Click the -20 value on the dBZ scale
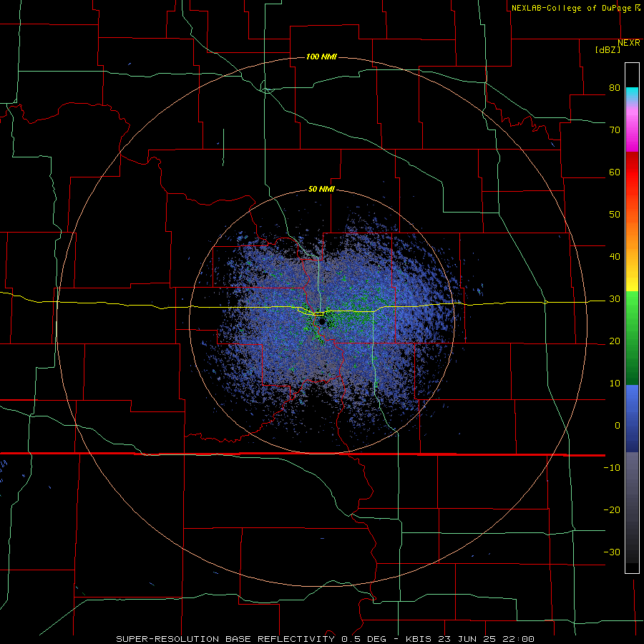Viewport: 644px width, 644px height. pos(612,510)
